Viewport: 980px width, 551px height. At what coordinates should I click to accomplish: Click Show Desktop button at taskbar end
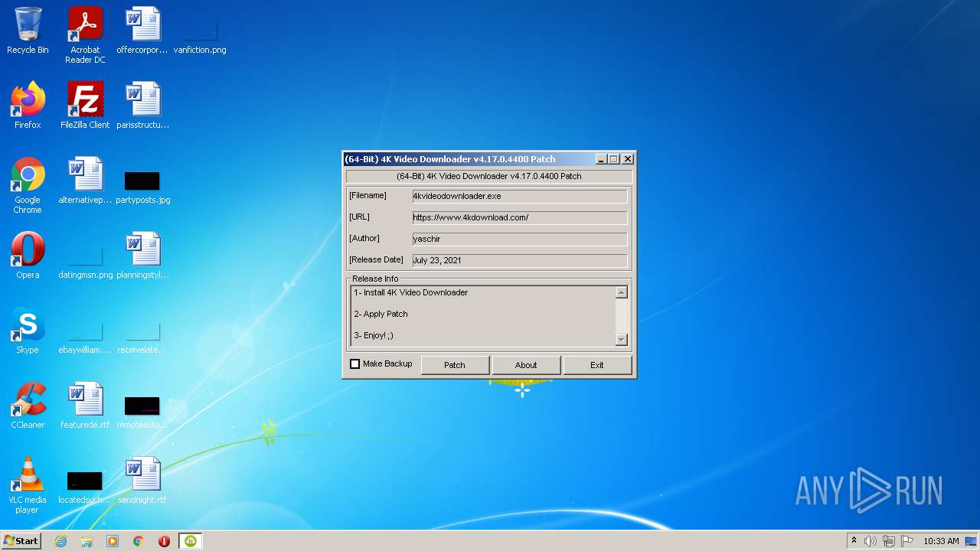pyautogui.click(x=972, y=541)
